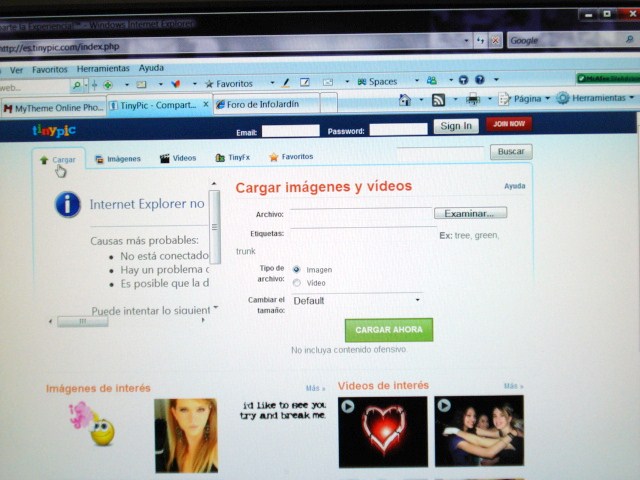Open the Herramientas menu in menu bar

click(x=103, y=69)
